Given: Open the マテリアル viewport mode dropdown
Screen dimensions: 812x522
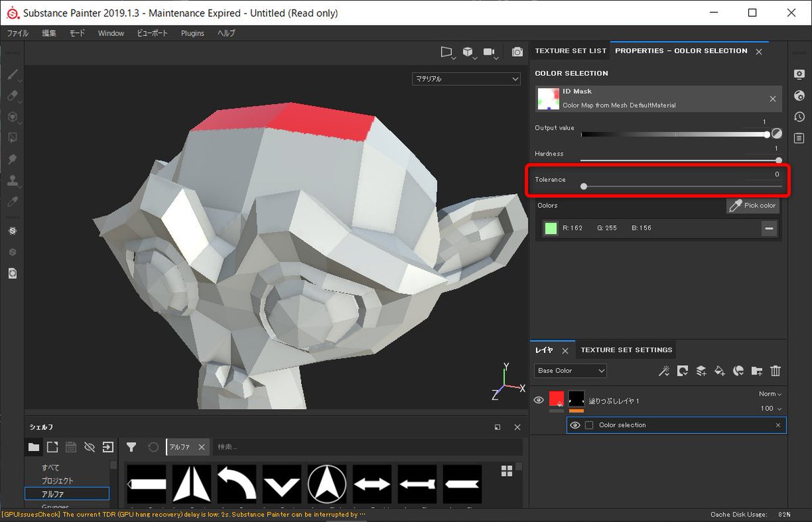Looking at the screenshot, I should (x=466, y=79).
